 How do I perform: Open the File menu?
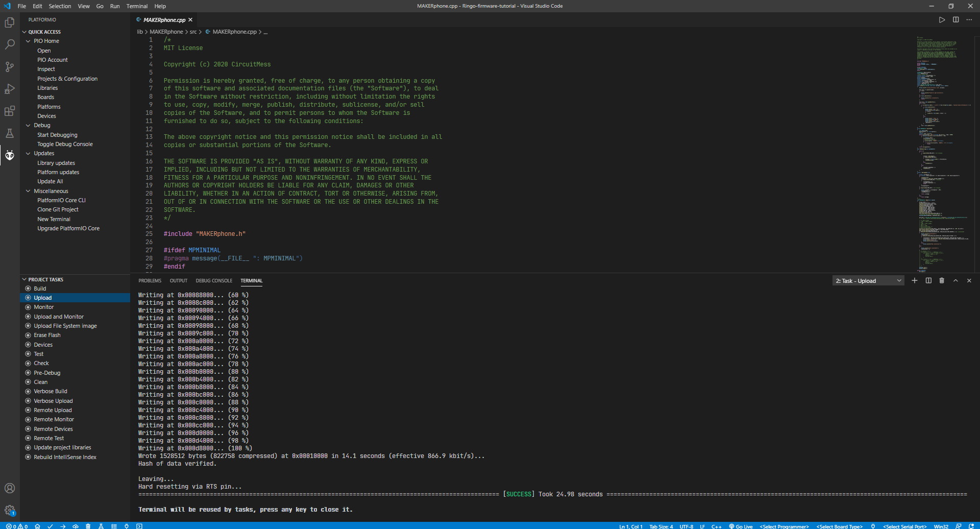click(x=22, y=6)
